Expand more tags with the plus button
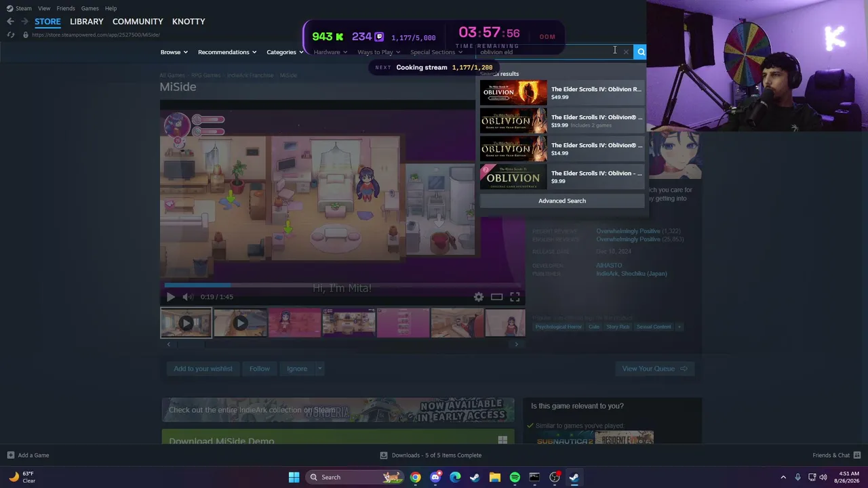This screenshot has height=488, width=868. pos(679,327)
